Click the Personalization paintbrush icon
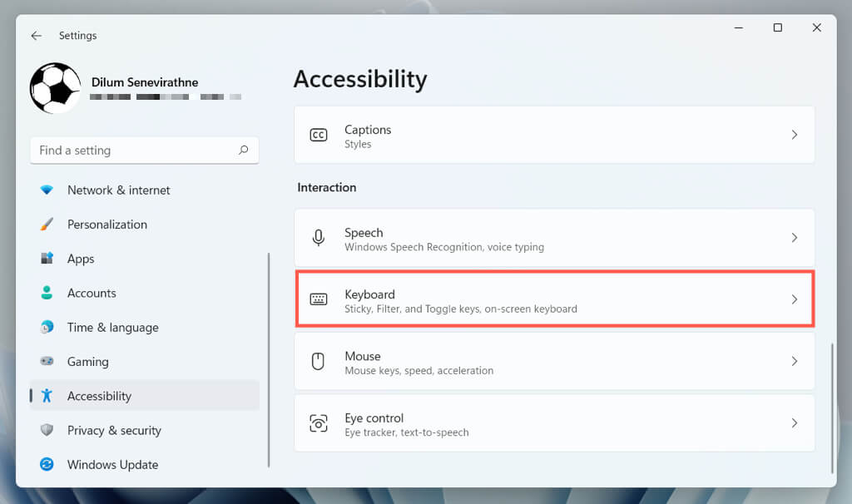 pyautogui.click(x=47, y=225)
